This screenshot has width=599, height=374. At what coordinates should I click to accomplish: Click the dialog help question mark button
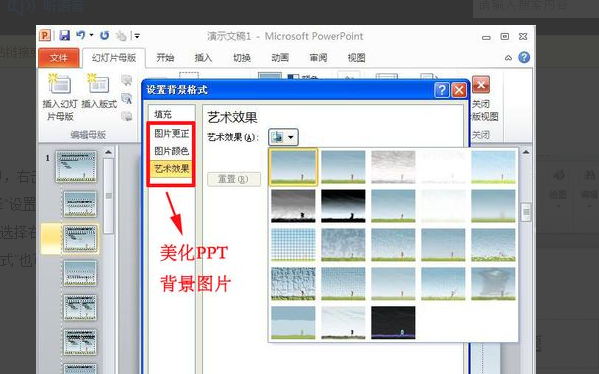click(442, 90)
